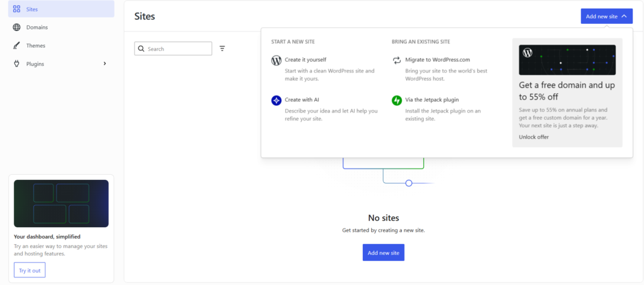Click the Sites grid icon in sidebar
Viewport: 644px width, 285px height.
(16, 9)
